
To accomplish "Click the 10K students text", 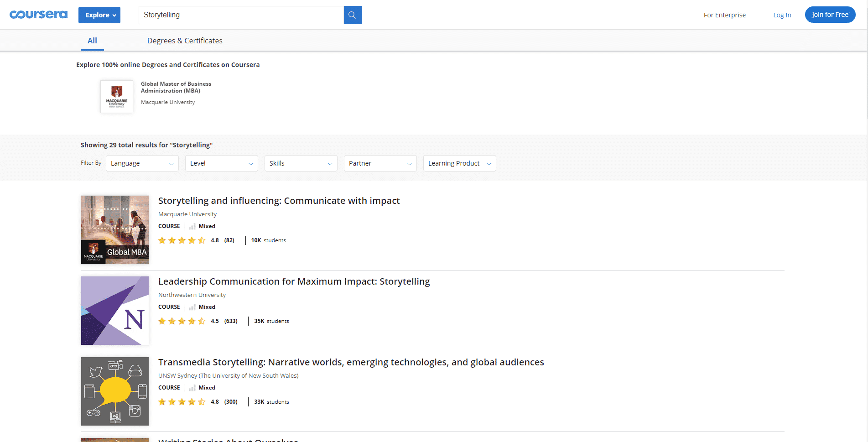I will pyautogui.click(x=269, y=240).
